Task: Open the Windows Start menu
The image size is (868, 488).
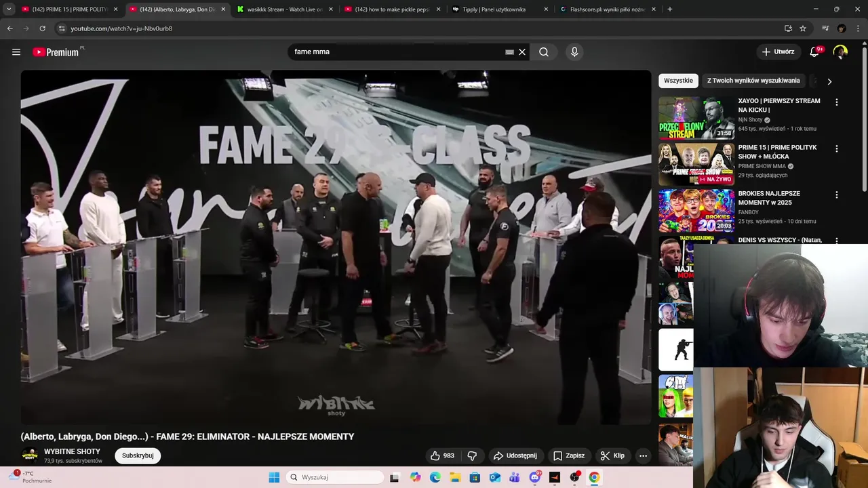Action: click(274, 477)
